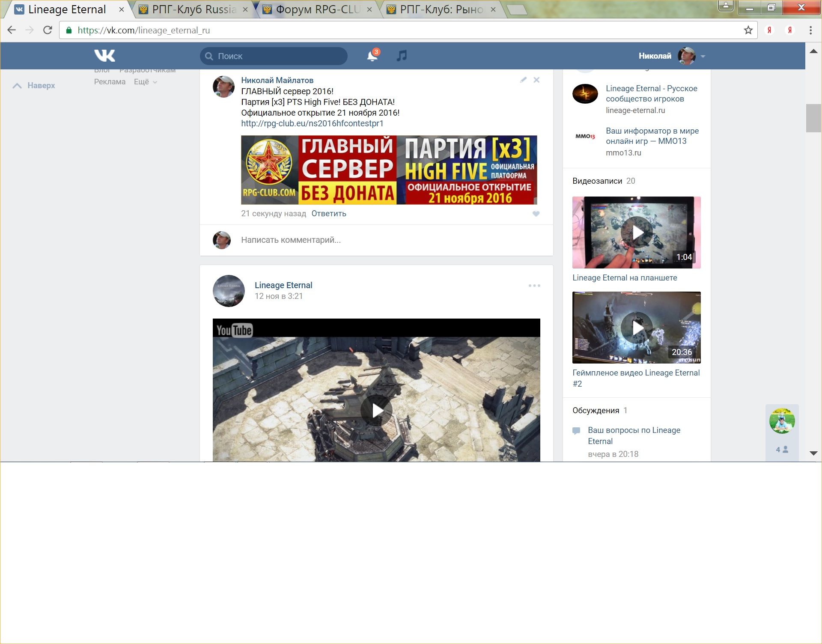Click the Ответить reply link
822x644 pixels.
click(x=328, y=214)
